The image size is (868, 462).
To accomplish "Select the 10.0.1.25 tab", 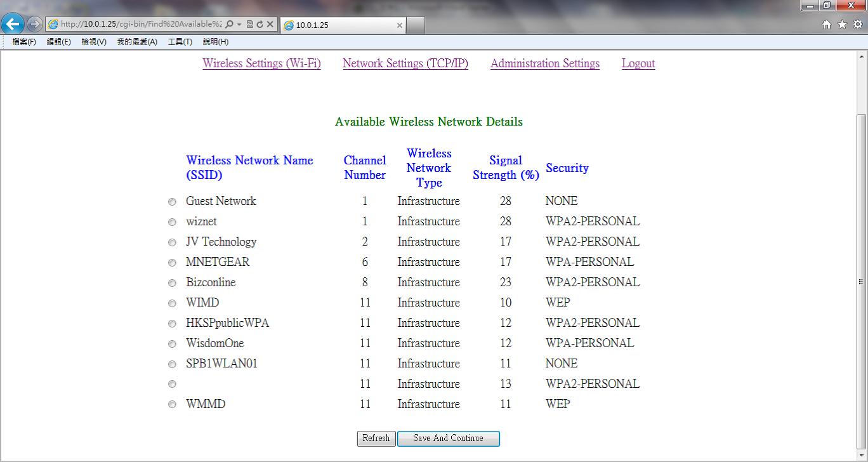I will [x=342, y=25].
